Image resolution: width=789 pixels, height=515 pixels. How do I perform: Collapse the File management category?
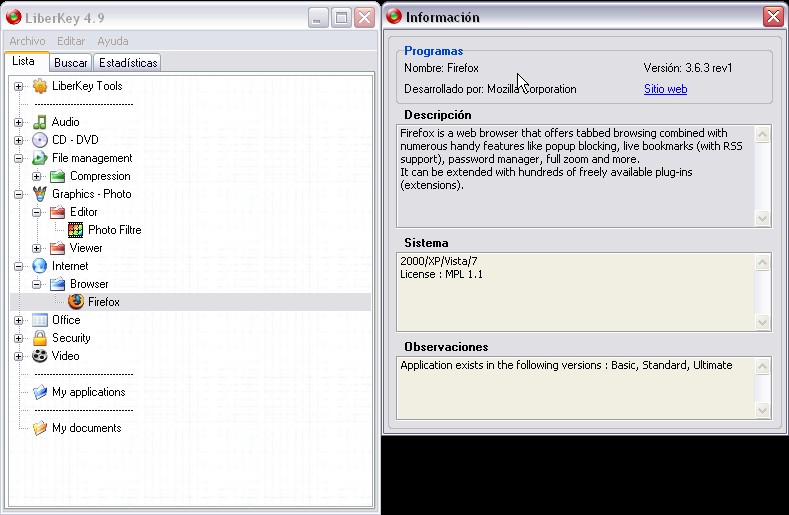coord(19,158)
